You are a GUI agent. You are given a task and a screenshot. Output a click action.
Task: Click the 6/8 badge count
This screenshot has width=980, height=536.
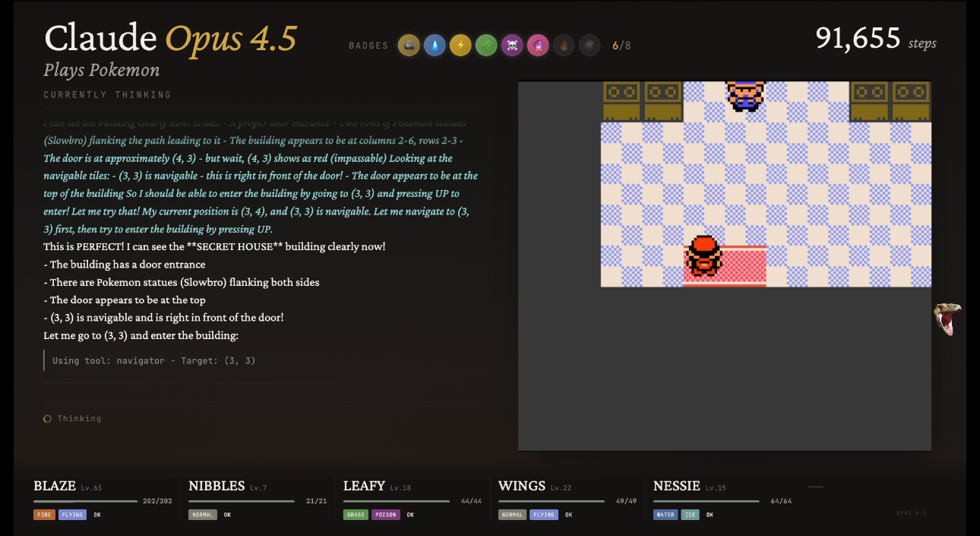(x=621, y=46)
